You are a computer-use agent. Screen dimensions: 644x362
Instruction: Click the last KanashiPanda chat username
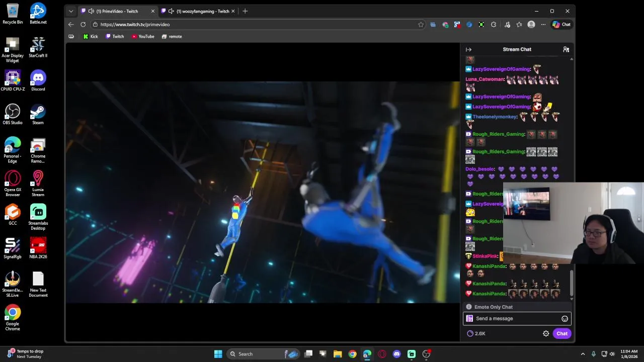(489, 294)
